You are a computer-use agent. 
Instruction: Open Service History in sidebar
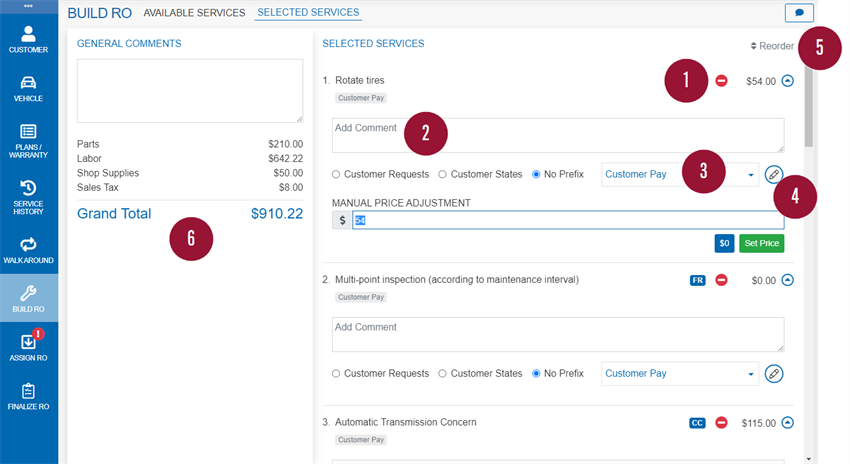click(x=28, y=198)
